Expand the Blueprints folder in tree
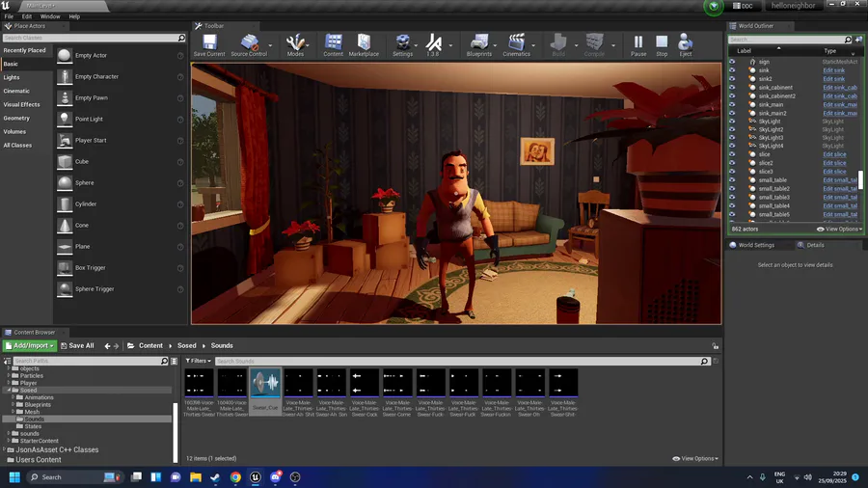 pyautogui.click(x=14, y=404)
